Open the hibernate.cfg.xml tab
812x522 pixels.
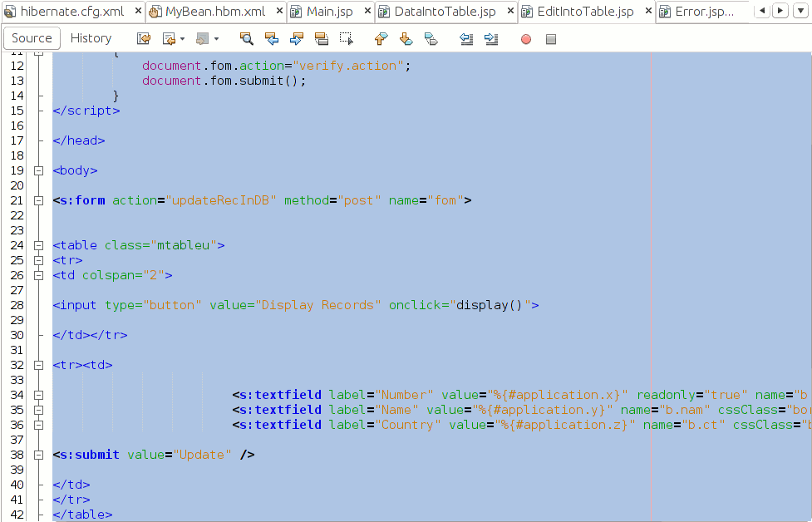(x=72, y=12)
